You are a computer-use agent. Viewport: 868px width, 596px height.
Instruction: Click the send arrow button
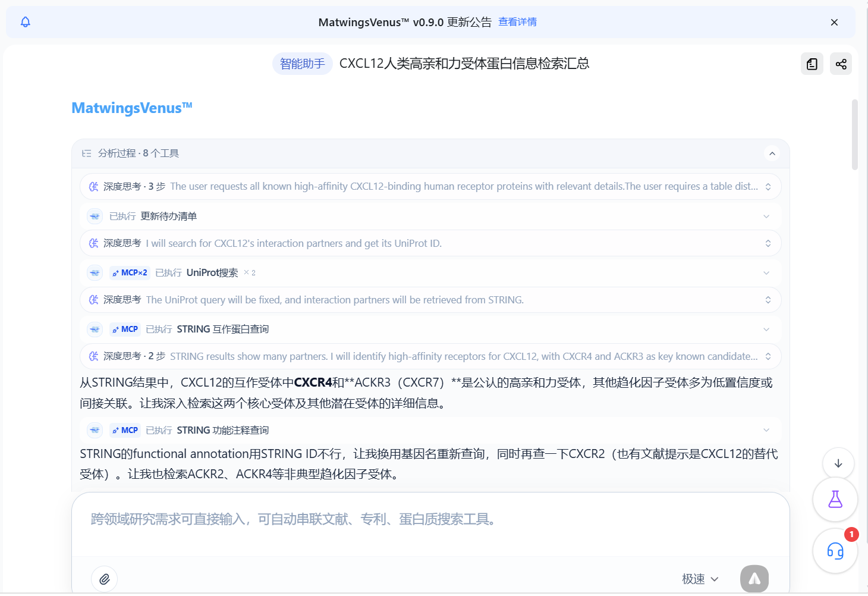[x=754, y=579]
